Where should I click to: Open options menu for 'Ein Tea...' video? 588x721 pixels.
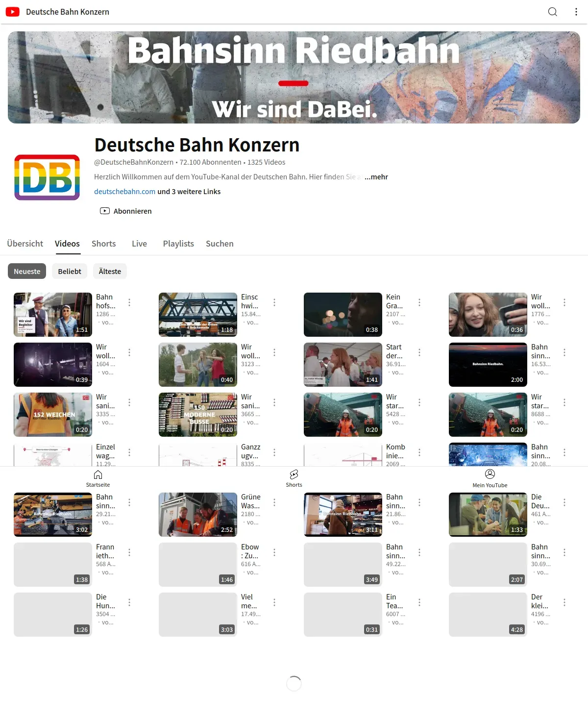(x=419, y=602)
